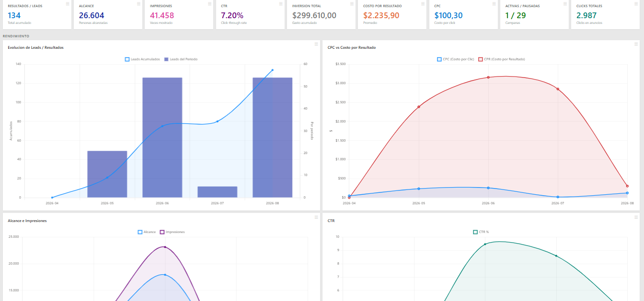Open the Evolucion de Leads chart menu
The height and width of the screenshot is (301, 644).
point(316,44)
